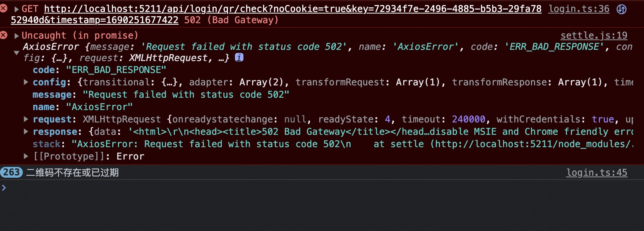This screenshot has width=644, height=231.
Task: Expand the request XMLHttpRequest property
Action: click(26, 119)
